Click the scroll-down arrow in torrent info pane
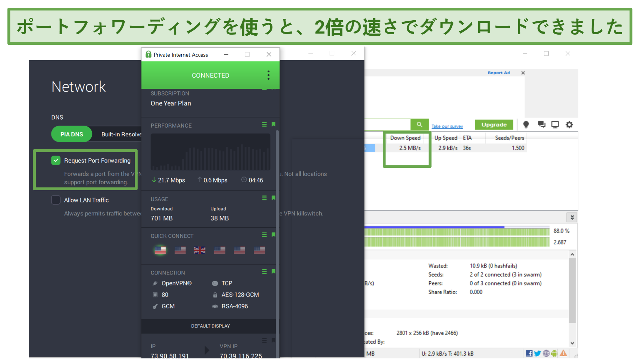The width and height of the screenshot is (640, 364). [x=572, y=343]
